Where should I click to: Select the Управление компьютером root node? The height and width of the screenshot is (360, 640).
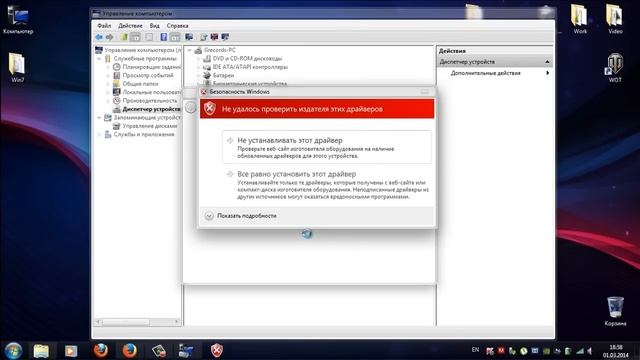[138, 50]
